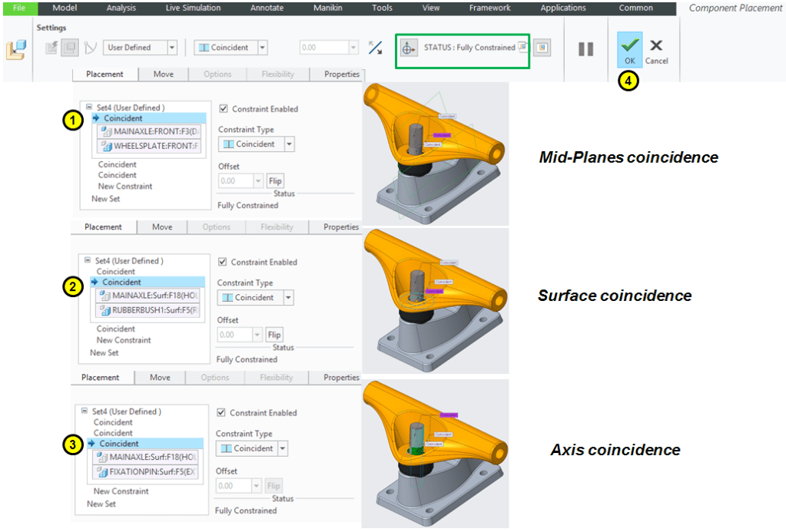
Task: Click the 0.00 offset field in Settings toolbar
Action: [323, 48]
